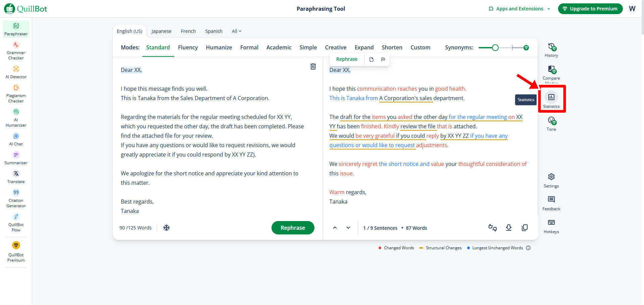Viewport: 644px width, 305px height.
Task: Click 'Warm' in the output text
Action: coord(337,192)
